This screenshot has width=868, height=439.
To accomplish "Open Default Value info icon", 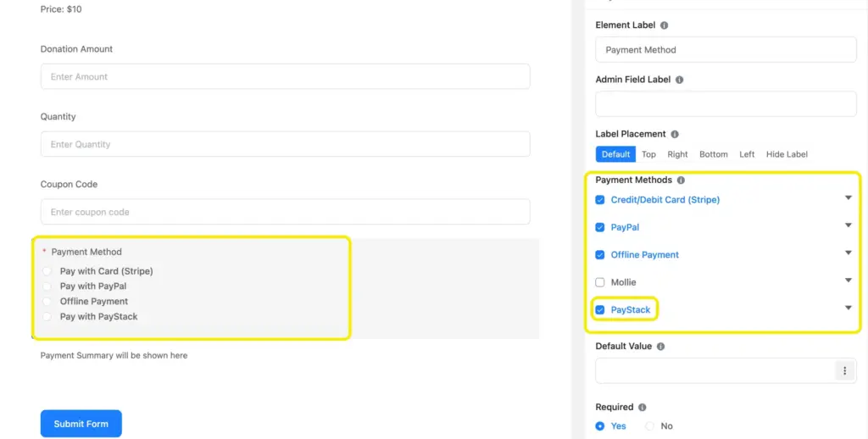I will (x=660, y=347).
